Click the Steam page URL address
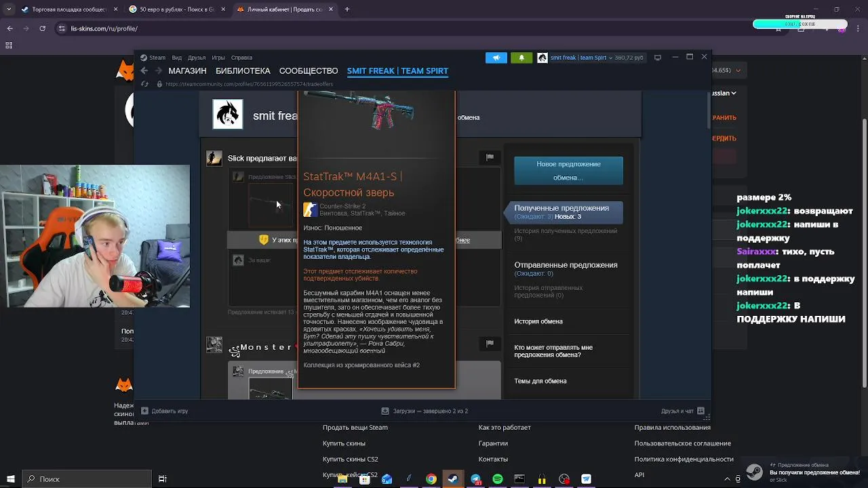Image resolution: width=868 pixels, height=488 pixels. (249, 84)
